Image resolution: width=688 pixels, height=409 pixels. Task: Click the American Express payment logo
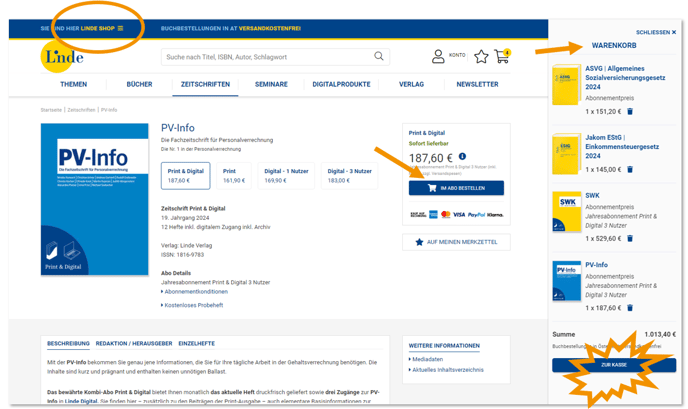[434, 214]
